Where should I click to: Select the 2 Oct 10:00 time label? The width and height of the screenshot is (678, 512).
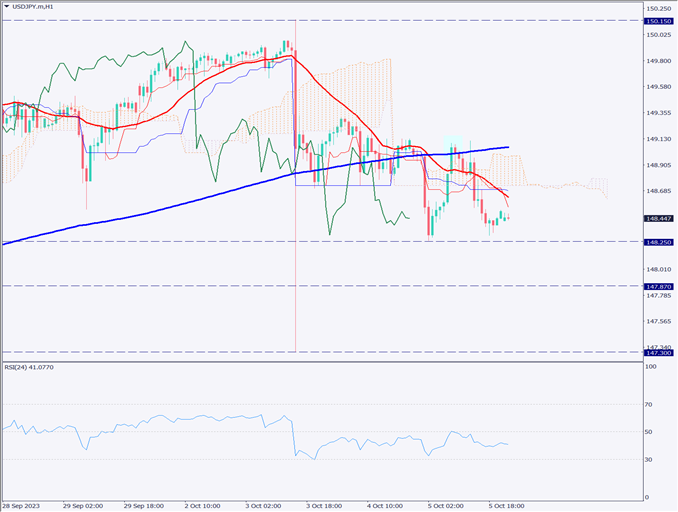pos(204,505)
